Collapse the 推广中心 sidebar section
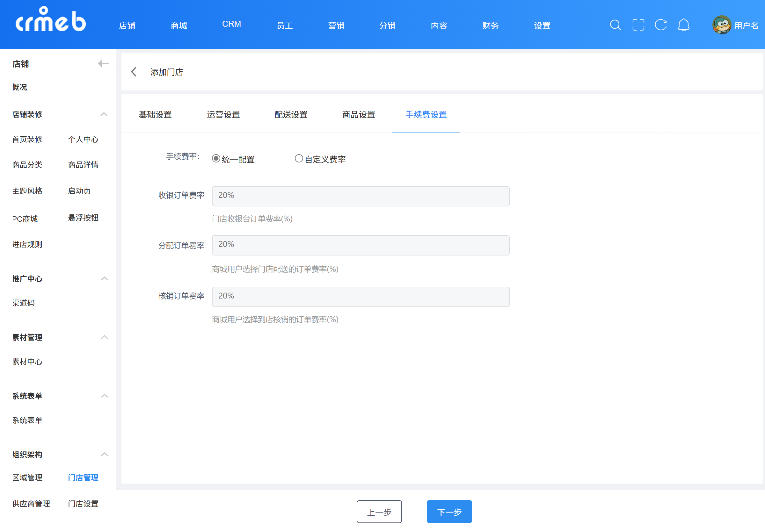The image size is (765, 532). 104,279
